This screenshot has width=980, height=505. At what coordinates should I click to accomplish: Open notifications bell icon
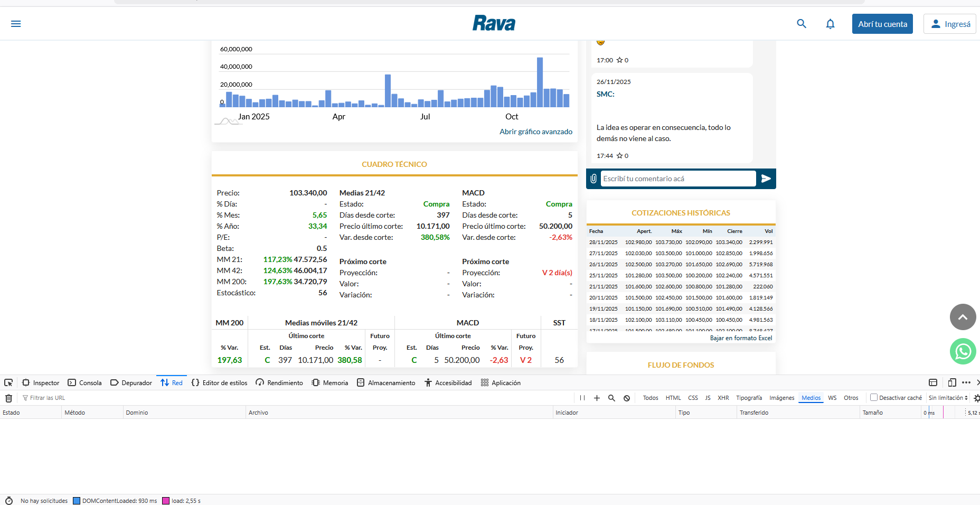click(830, 24)
